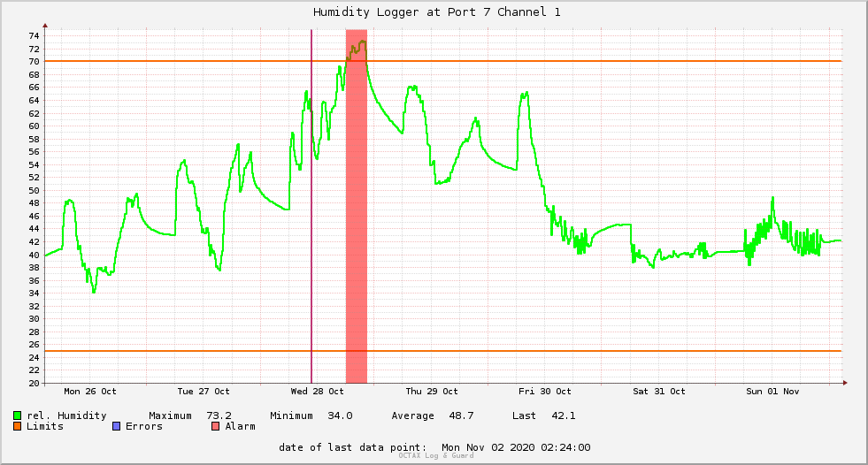Click the upper orange limit line at 70
This screenshot has width=868, height=465.
click(x=443, y=61)
